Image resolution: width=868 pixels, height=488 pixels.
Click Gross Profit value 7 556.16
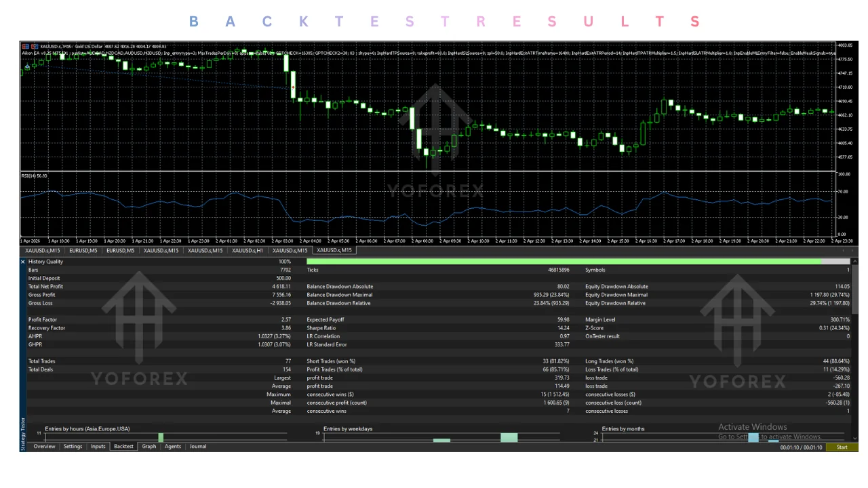(x=281, y=295)
